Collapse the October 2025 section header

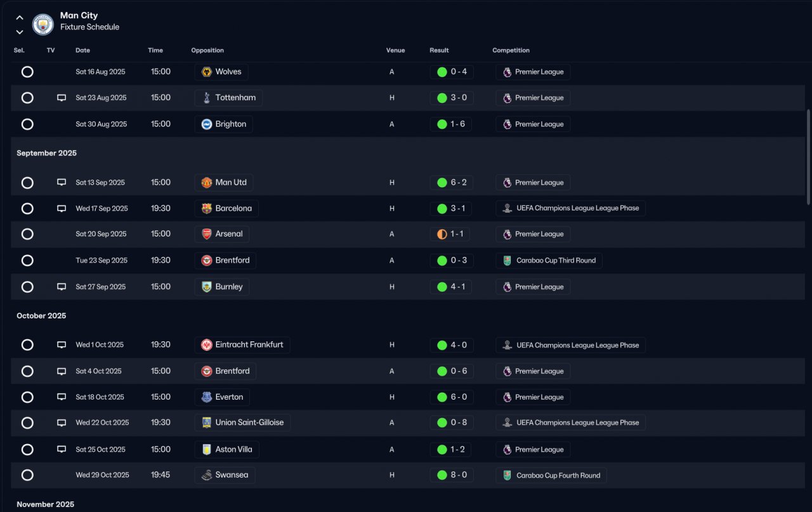click(41, 316)
